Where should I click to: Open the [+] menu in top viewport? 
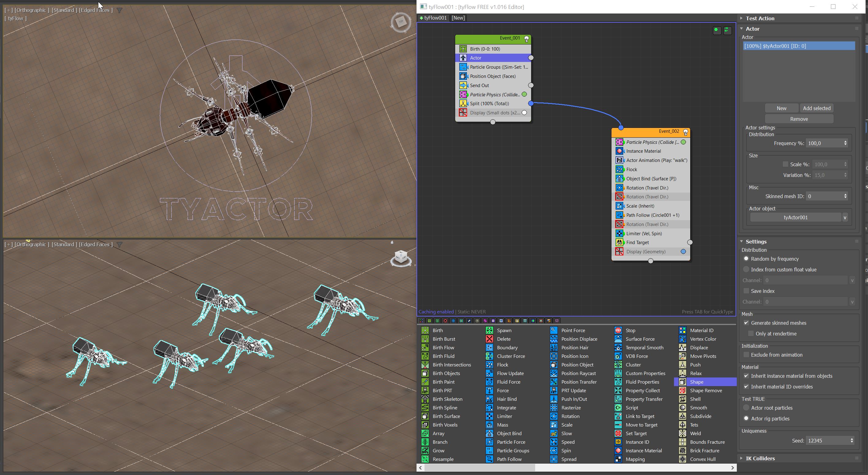[9, 10]
